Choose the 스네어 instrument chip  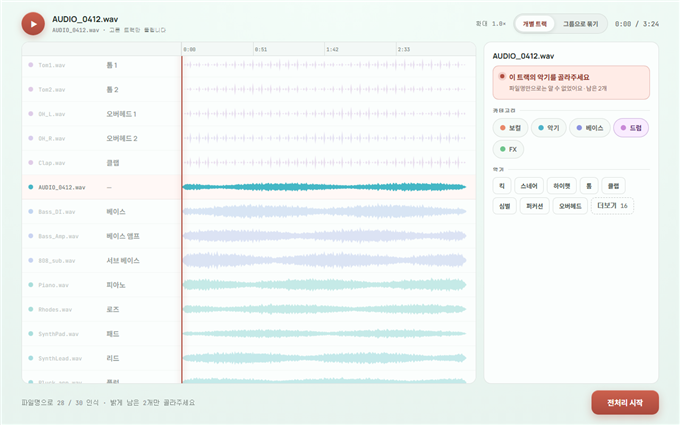click(x=529, y=186)
